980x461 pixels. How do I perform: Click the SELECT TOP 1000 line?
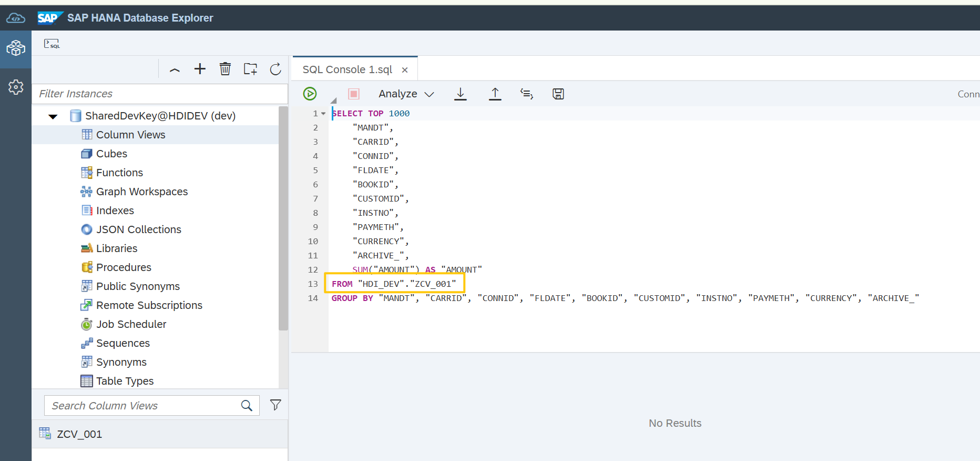(371, 114)
